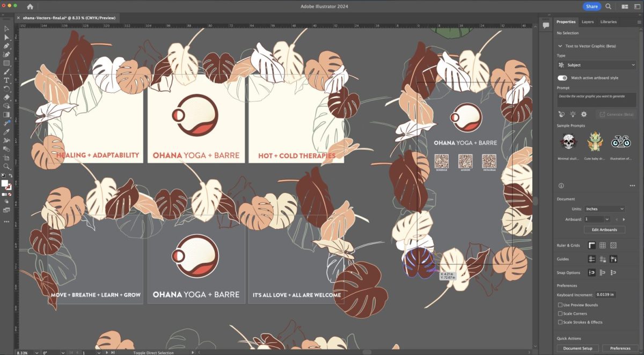The width and height of the screenshot is (644, 355).
Task: Select the Cute baby dragon sample prompt
Action: pyautogui.click(x=594, y=142)
